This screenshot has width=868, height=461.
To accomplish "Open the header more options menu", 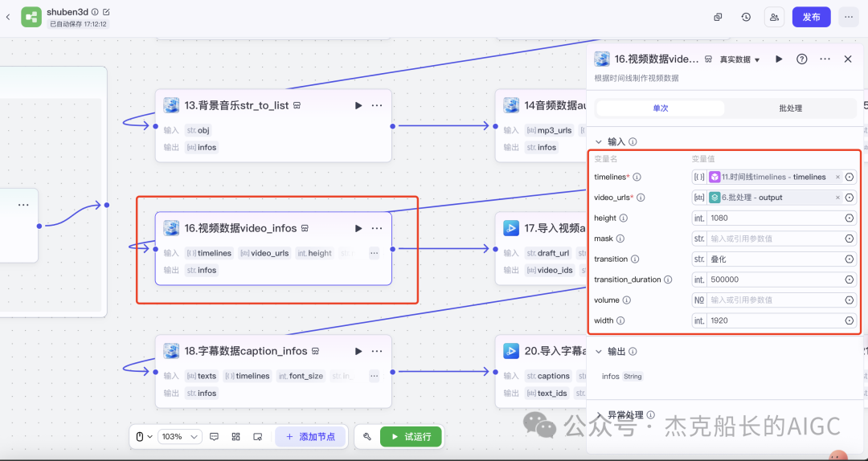I will [848, 17].
